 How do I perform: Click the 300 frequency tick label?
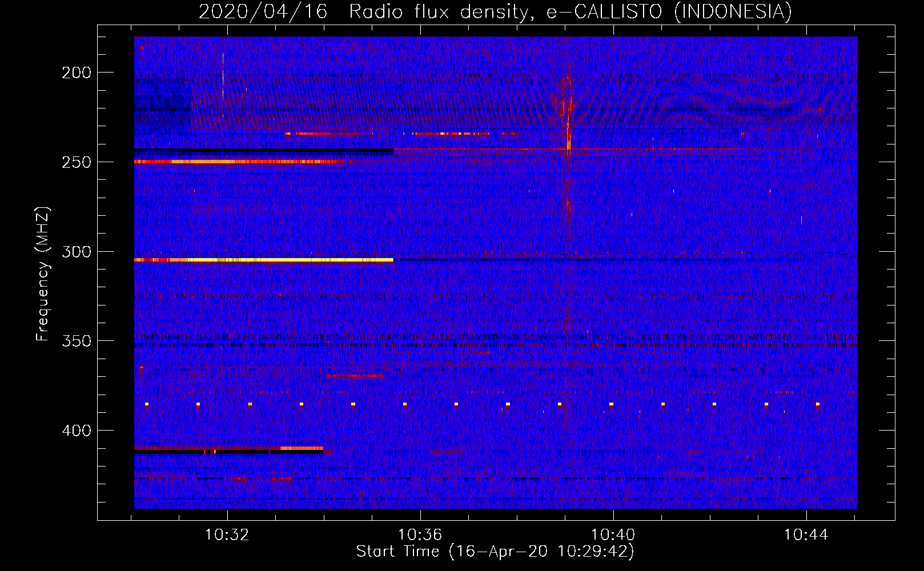click(x=77, y=252)
